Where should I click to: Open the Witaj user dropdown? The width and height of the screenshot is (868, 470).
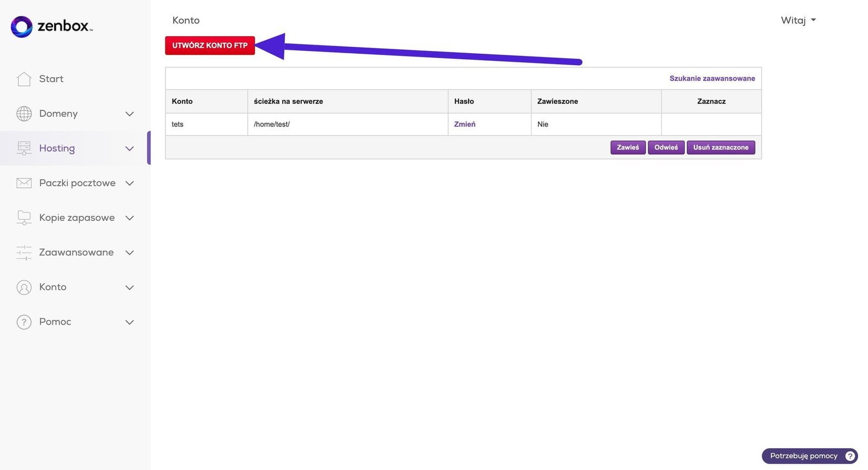click(798, 21)
